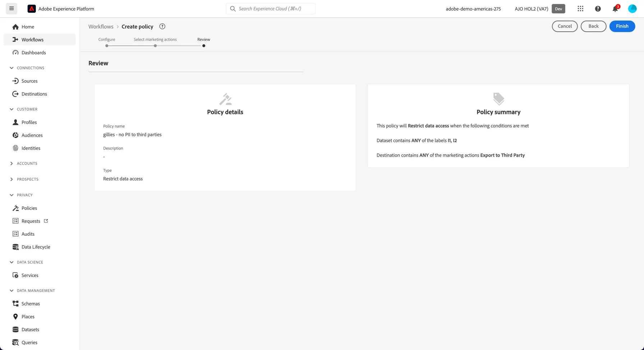Collapse the Customer section
644x350 pixels.
pyautogui.click(x=11, y=109)
